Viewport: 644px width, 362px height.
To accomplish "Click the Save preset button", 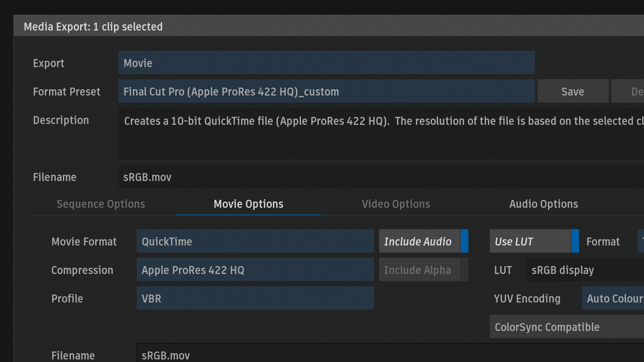I will (x=572, y=91).
